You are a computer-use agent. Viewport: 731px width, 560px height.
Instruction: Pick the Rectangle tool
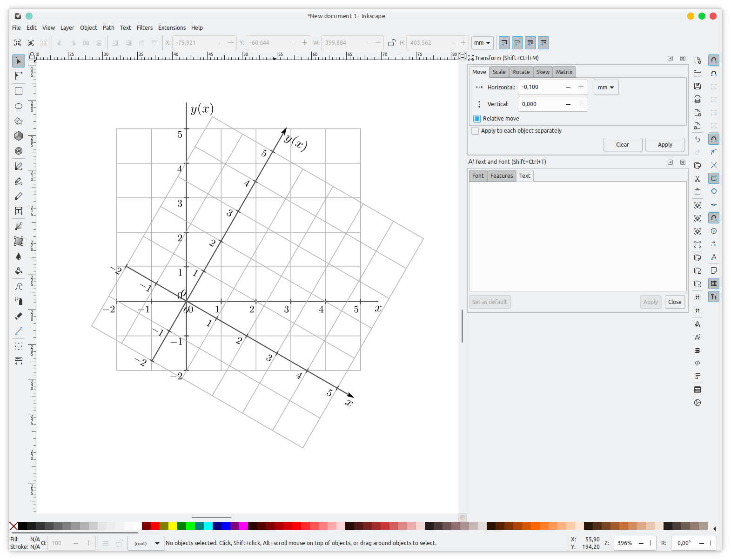(19, 91)
